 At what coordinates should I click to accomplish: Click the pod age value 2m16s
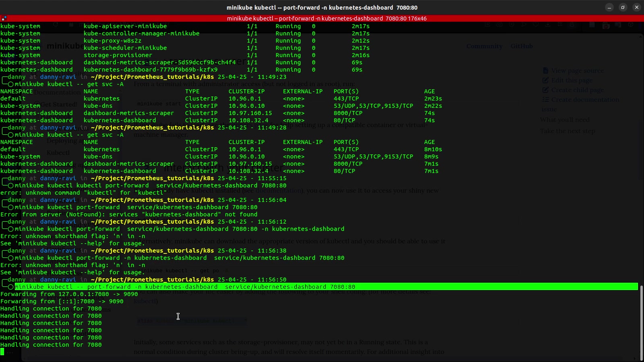[361, 55]
